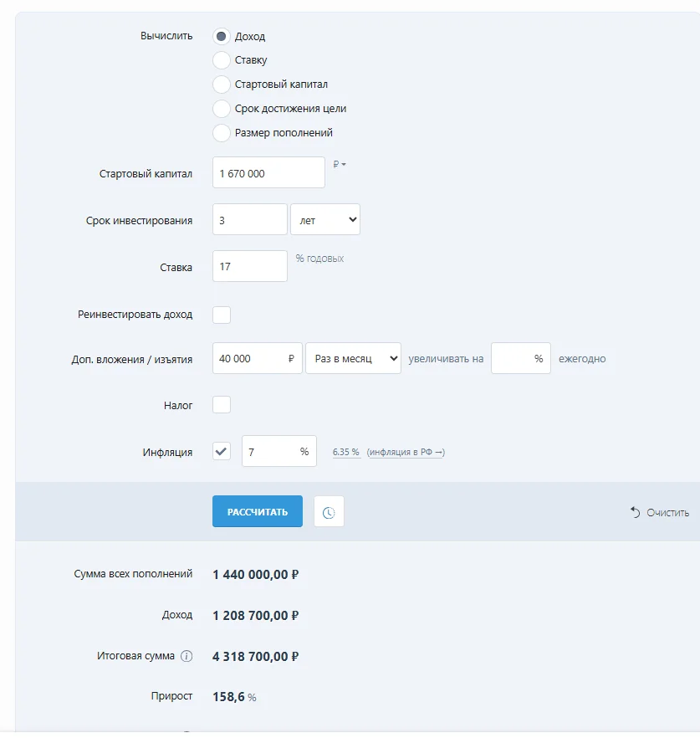Choose Стартовый капитал calculation mode

click(222, 85)
